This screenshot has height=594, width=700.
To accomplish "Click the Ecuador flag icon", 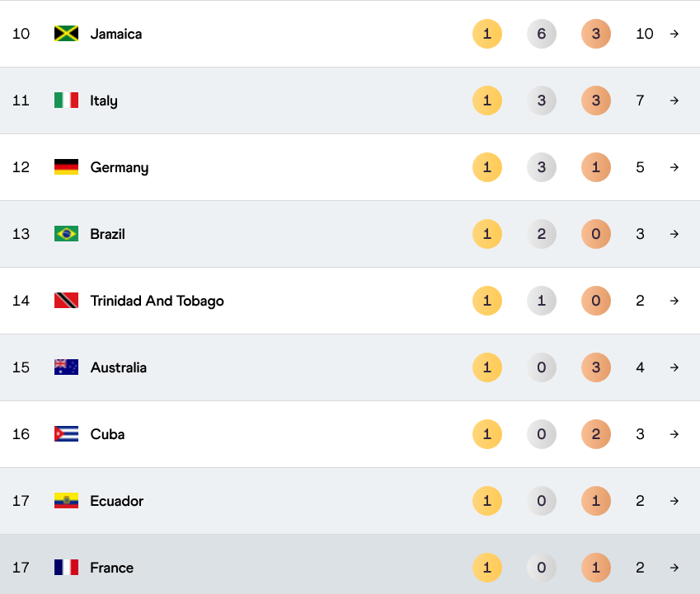I will (66, 501).
